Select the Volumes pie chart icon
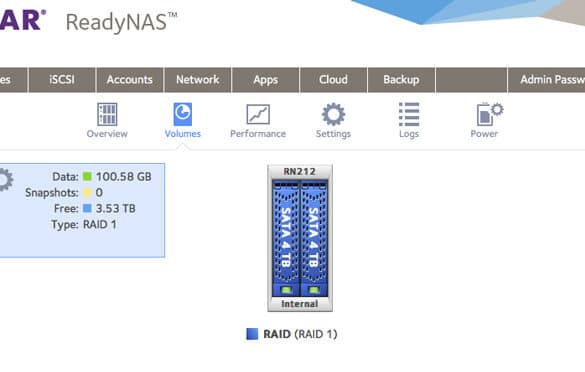This screenshot has height=372, width=585. pyautogui.click(x=182, y=114)
